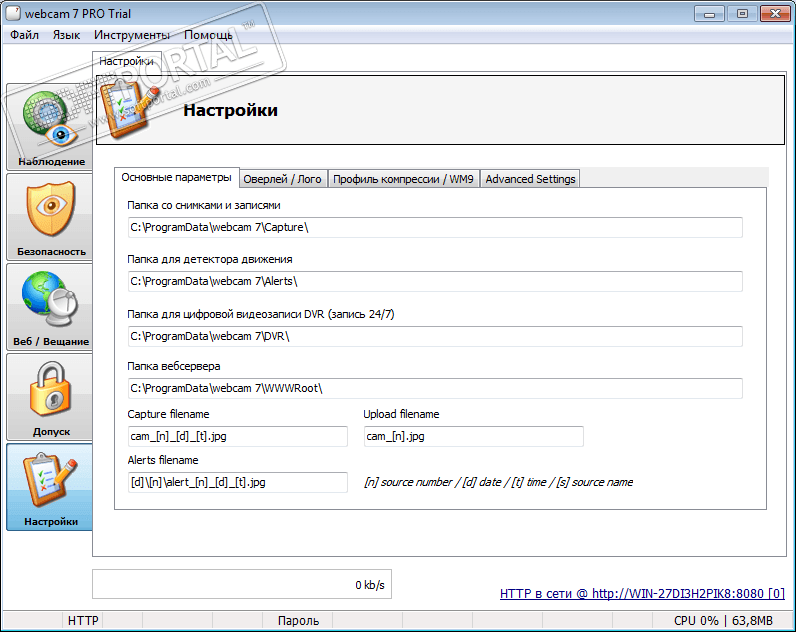Open the Наблюдение (monitoring) sidebar section
This screenshot has height=632, width=796.
[x=50, y=127]
